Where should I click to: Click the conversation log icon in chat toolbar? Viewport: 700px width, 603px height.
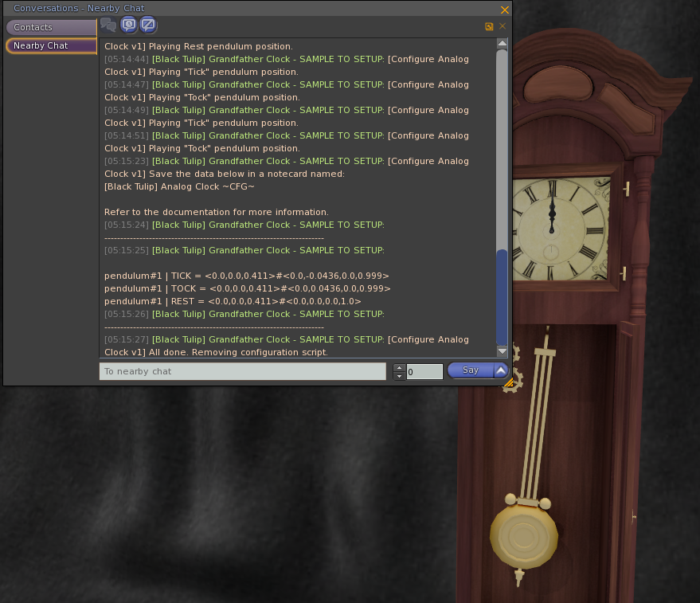click(108, 25)
